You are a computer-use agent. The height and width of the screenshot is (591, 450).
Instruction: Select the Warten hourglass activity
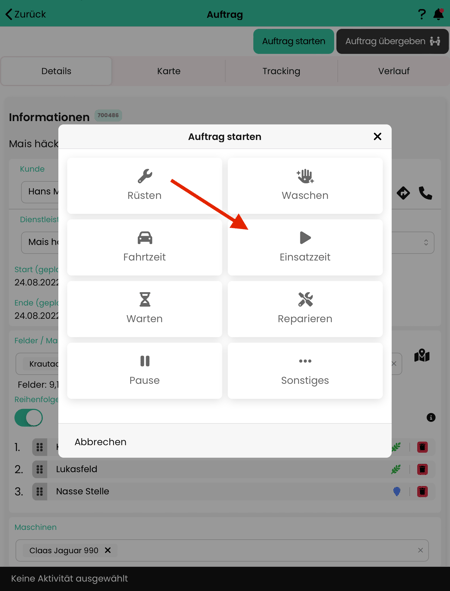pos(144,309)
